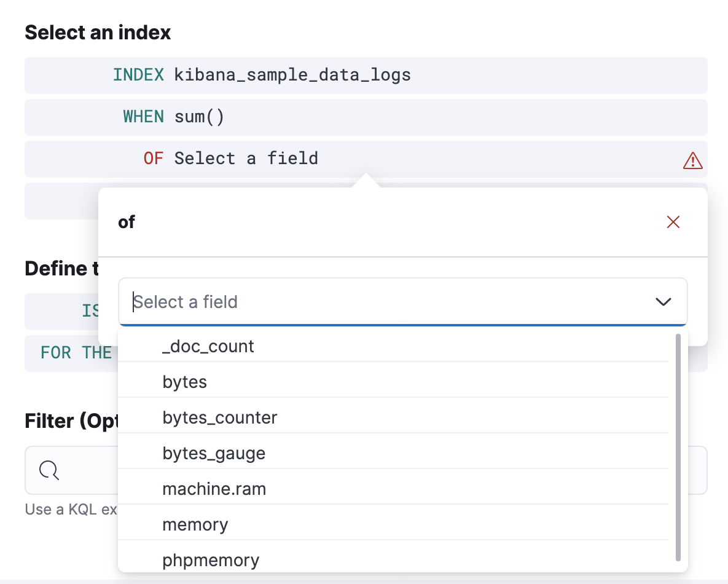Viewport: 728px width, 584px height.
Task: Select bytes_gauge from the field list
Action: pos(214,454)
